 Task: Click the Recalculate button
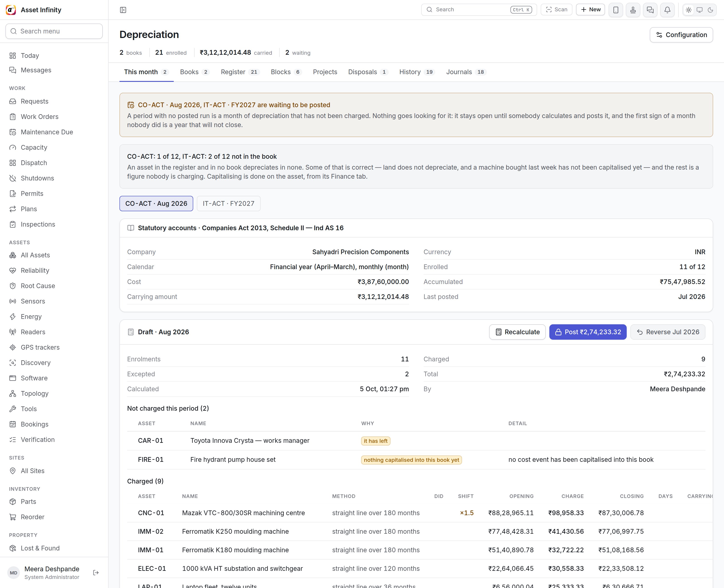click(x=517, y=332)
